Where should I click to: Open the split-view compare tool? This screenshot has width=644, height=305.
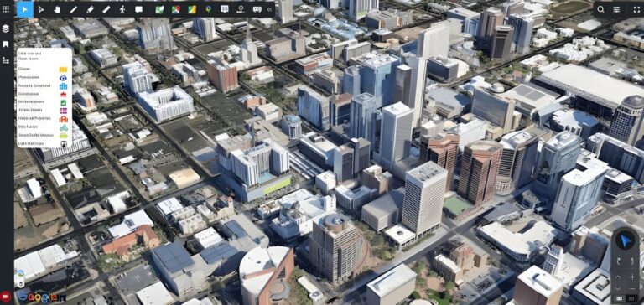[x=224, y=9]
